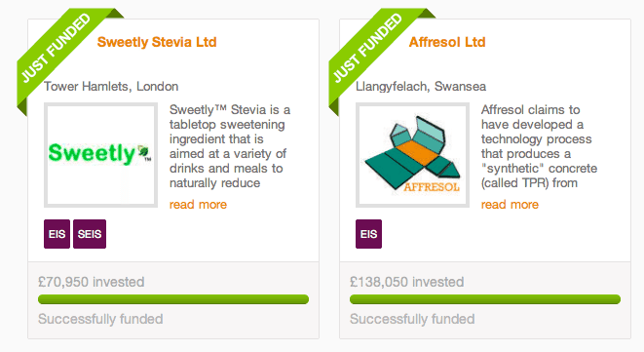
Task: Open the Affresol Ltd title link
Action: [x=447, y=42]
